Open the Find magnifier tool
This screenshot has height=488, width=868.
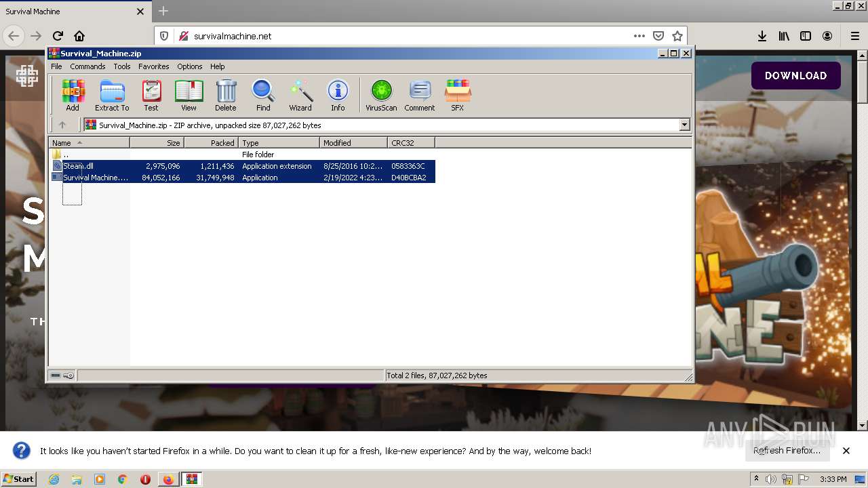pyautogui.click(x=263, y=95)
